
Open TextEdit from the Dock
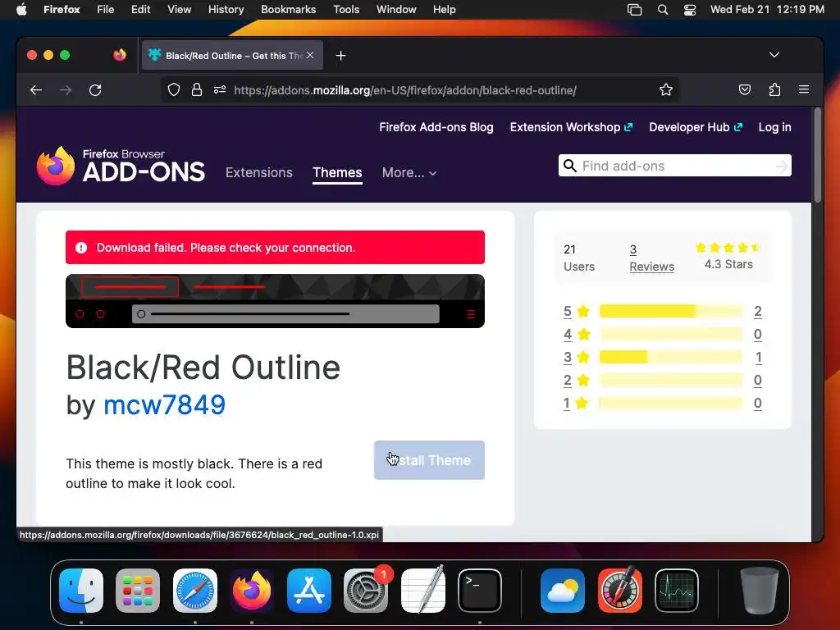[x=423, y=589]
